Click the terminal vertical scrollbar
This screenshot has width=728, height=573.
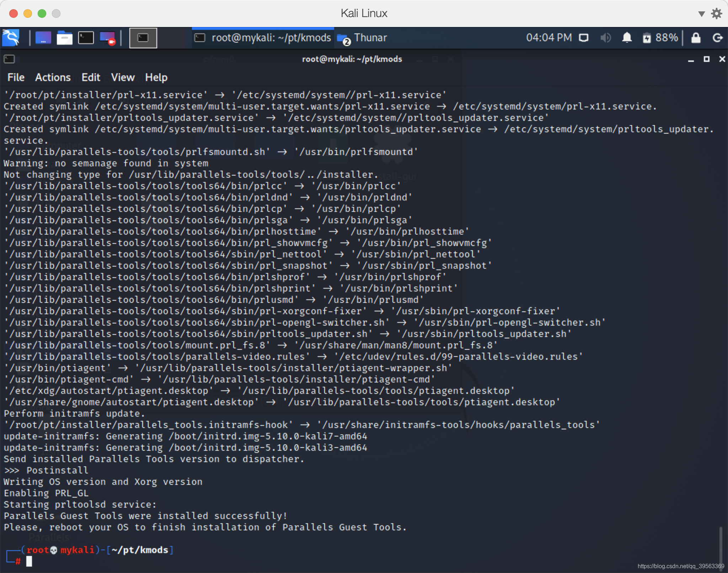click(x=721, y=547)
